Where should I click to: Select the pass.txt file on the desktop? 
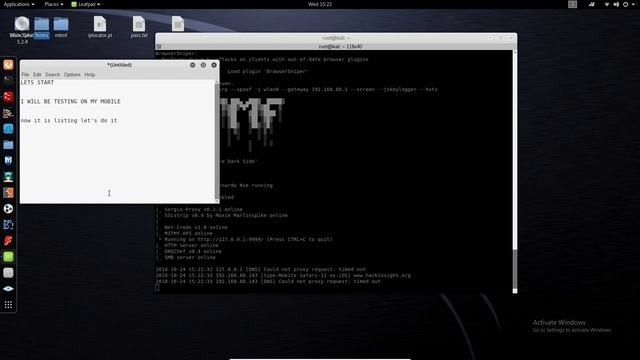tap(139, 28)
